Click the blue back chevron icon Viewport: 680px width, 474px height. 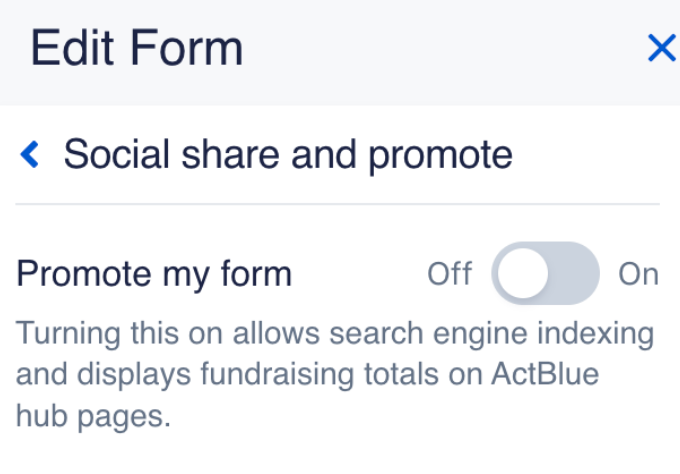click(31, 155)
